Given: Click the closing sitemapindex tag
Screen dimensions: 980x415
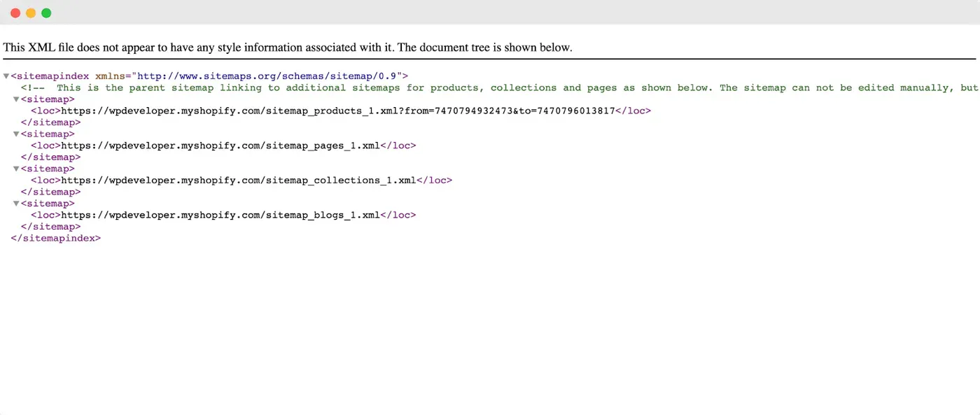Looking at the screenshot, I should 56,238.
